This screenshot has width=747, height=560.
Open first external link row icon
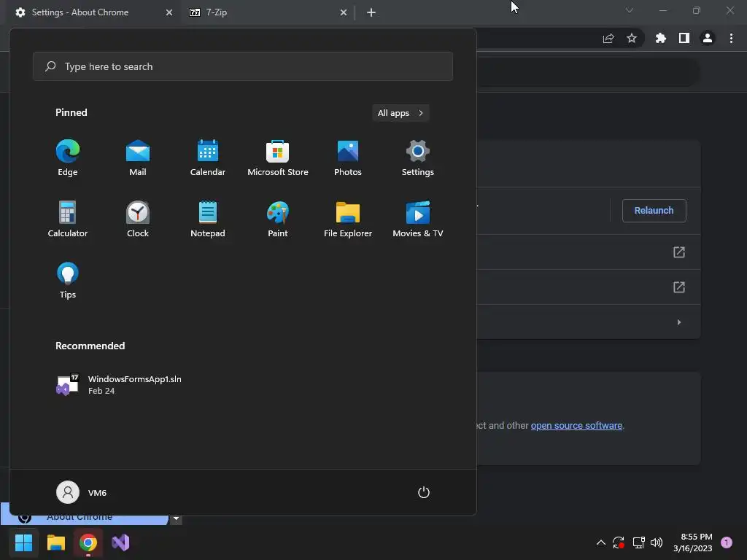679,252
